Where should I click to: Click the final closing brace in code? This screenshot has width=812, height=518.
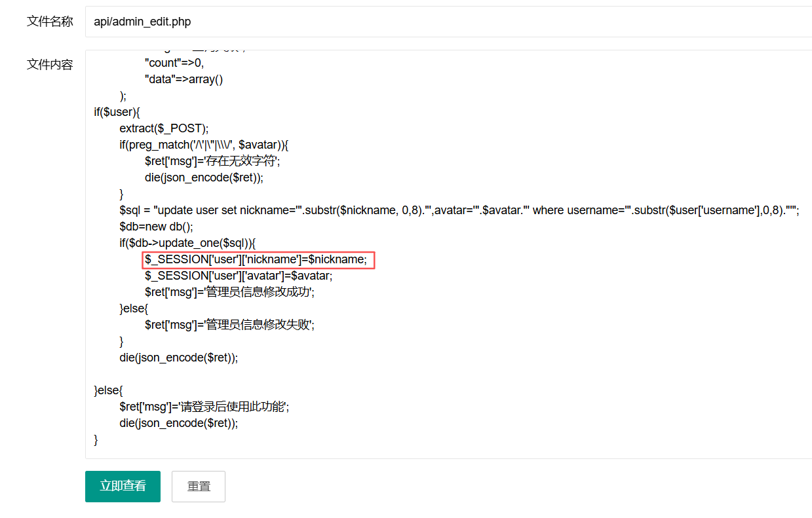(x=96, y=439)
